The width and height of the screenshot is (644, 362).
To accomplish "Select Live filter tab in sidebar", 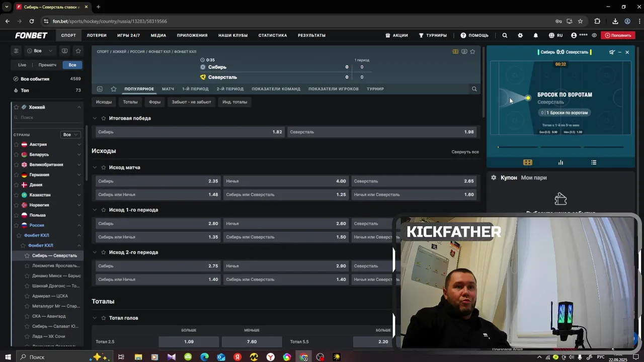I will (22, 65).
